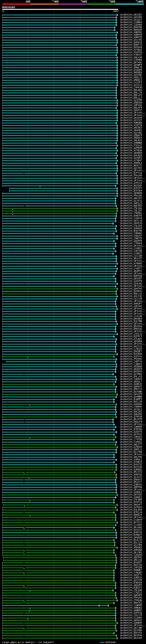146x644 pixels.
Task: Open hit UniRef100_A4S2R4
Action: click(x=131, y=17)
